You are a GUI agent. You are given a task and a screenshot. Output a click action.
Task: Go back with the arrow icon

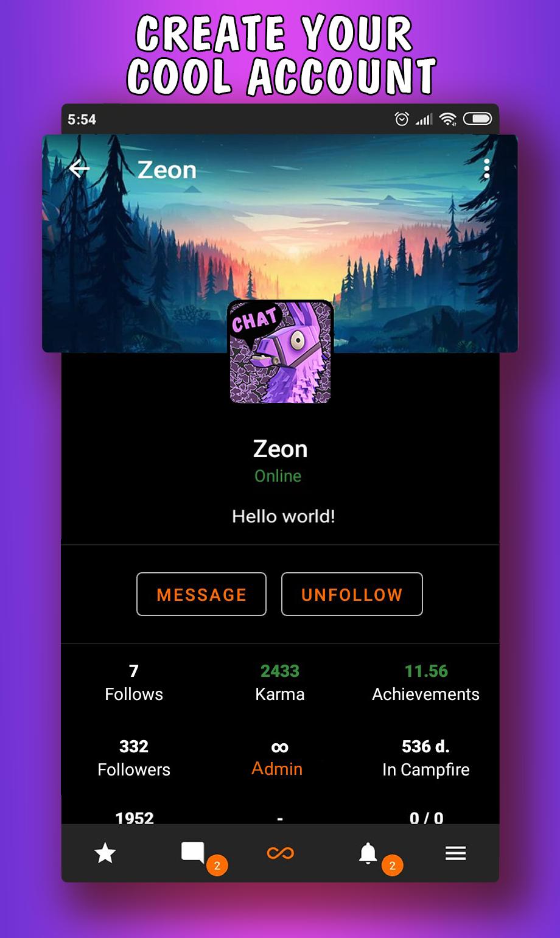[x=79, y=169]
